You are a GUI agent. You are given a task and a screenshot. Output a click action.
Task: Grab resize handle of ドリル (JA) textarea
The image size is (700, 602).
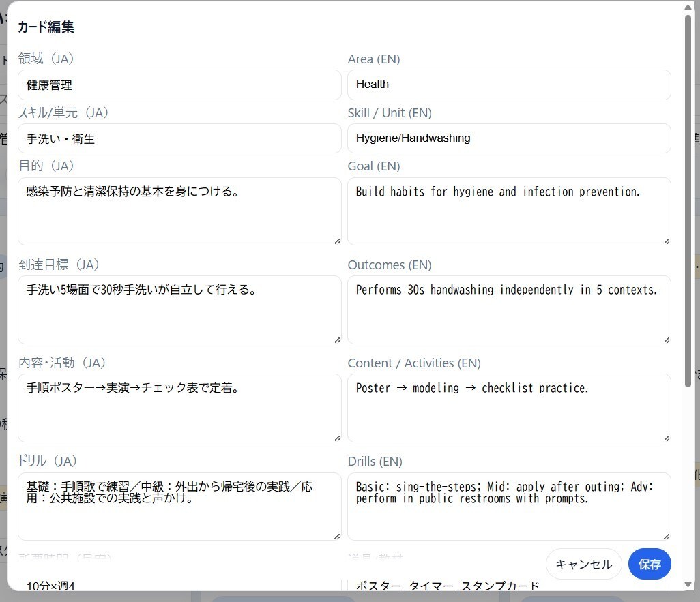point(337,537)
